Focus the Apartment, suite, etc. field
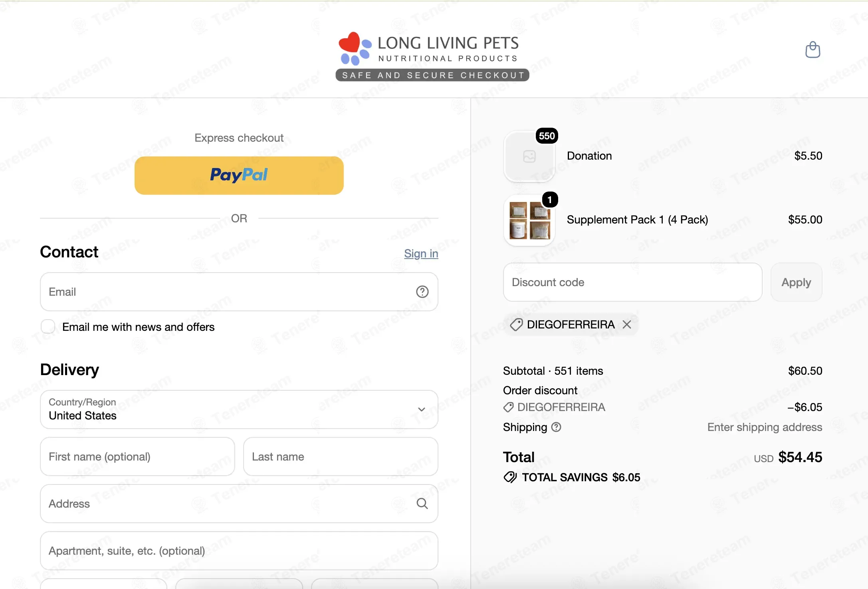This screenshot has width=868, height=589. coord(239,551)
